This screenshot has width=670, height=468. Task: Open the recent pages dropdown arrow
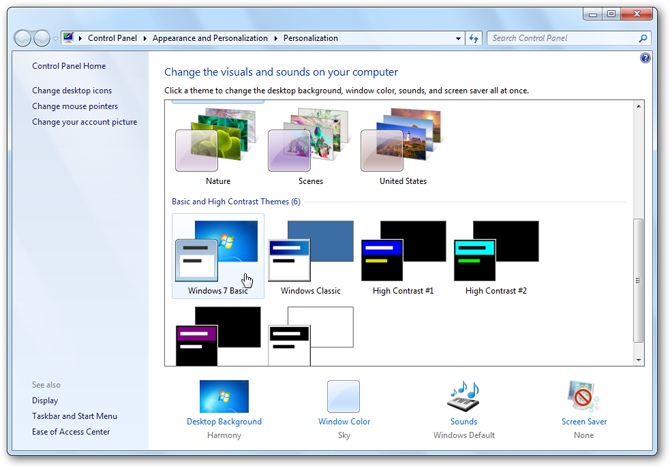[56, 38]
